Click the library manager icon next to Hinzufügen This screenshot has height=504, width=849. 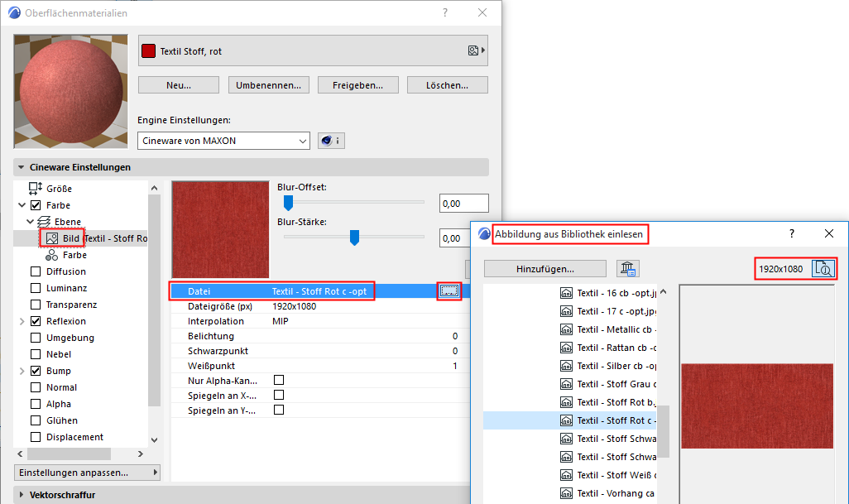[627, 268]
